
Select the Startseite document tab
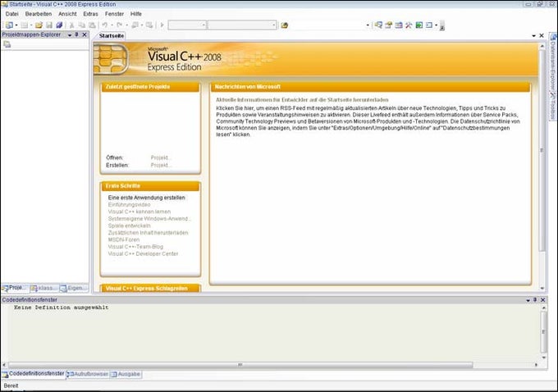112,35
